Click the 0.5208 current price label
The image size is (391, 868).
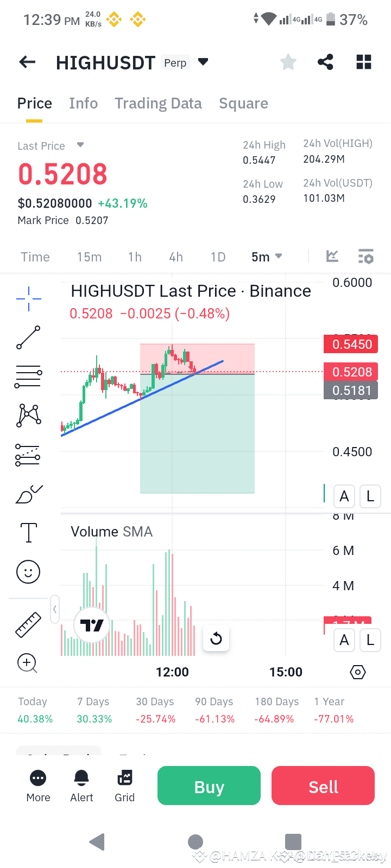pos(351,372)
